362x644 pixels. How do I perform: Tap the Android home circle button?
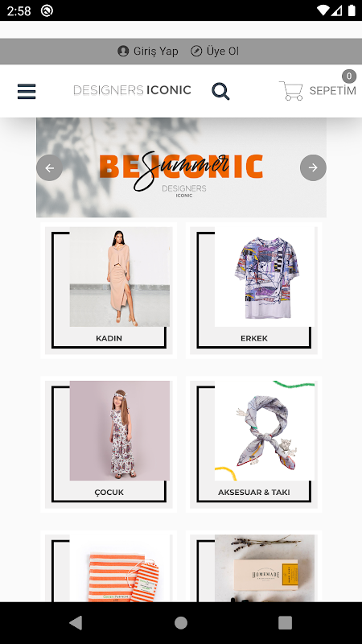181,622
